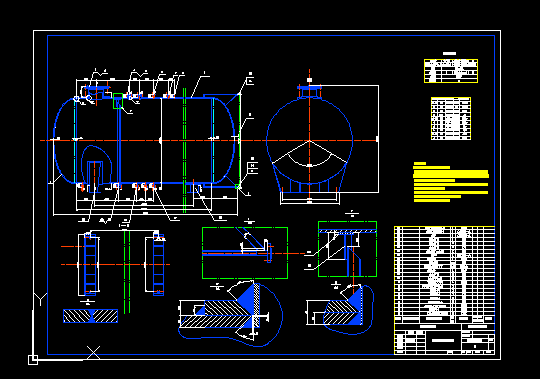Click the green-framed detail view with the flange nozzle
The width and height of the screenshot is (540, 379).
245,253
